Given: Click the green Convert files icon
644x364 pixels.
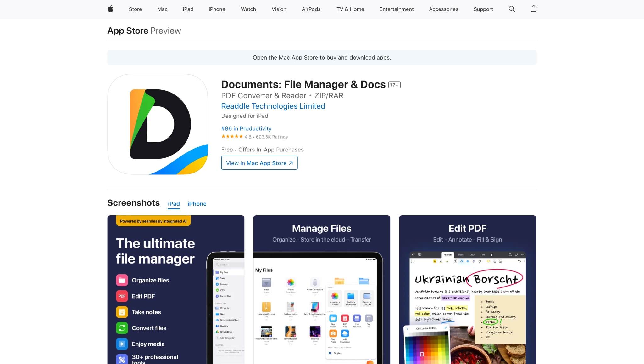Looking at the screenshot, I should point(122,328).
